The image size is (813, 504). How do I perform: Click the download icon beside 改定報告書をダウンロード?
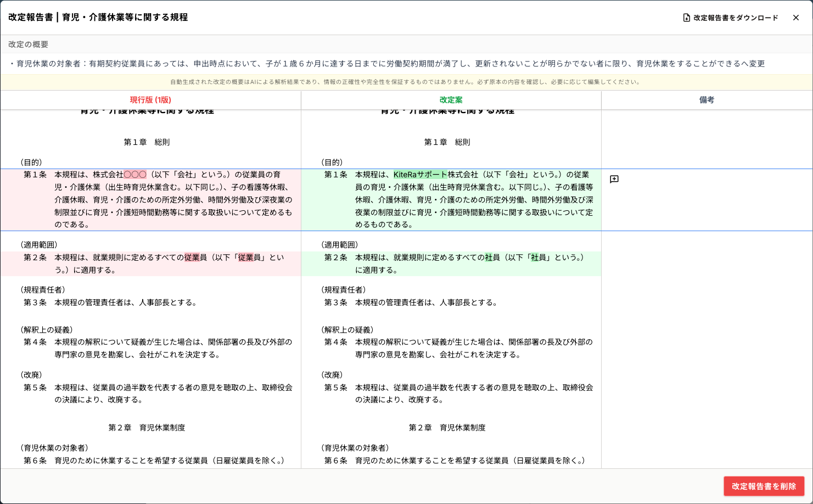[x=686, y=18]
